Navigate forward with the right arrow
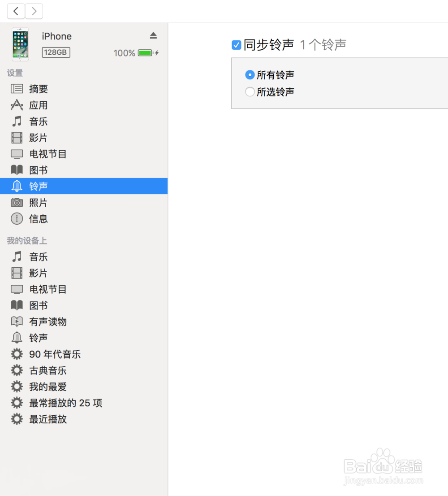Image resolution: width=448 pixels, height=496 pixels. (x=34, y=11)
